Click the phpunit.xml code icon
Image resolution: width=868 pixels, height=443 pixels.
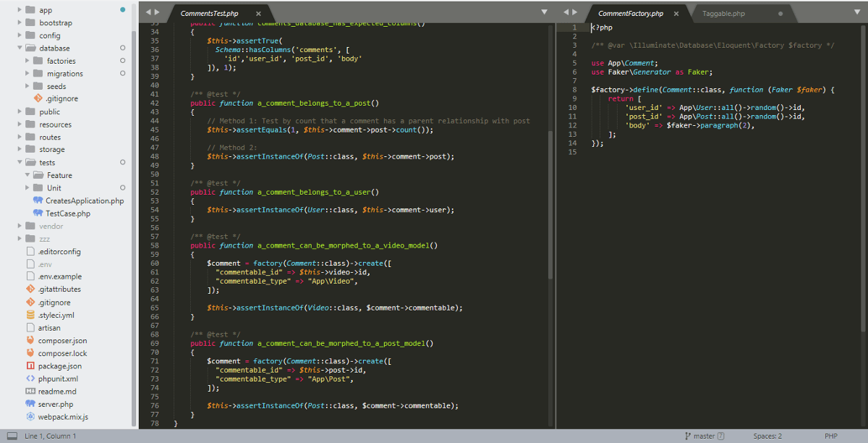point(29,379)
